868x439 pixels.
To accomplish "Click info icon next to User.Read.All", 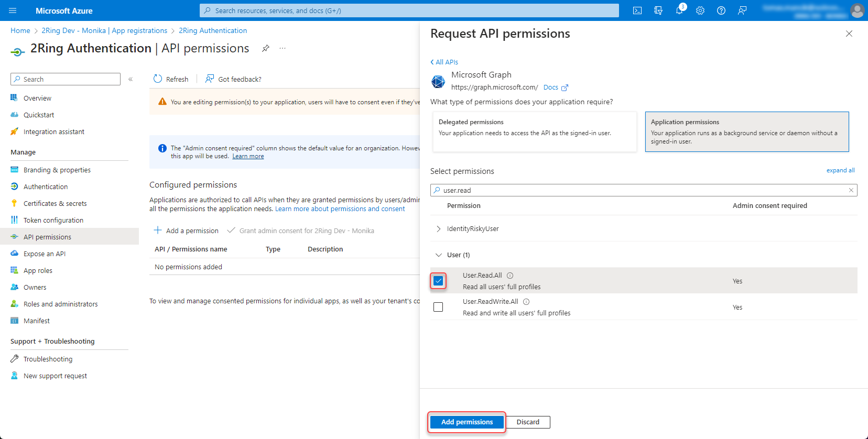I will coord(510,276).
